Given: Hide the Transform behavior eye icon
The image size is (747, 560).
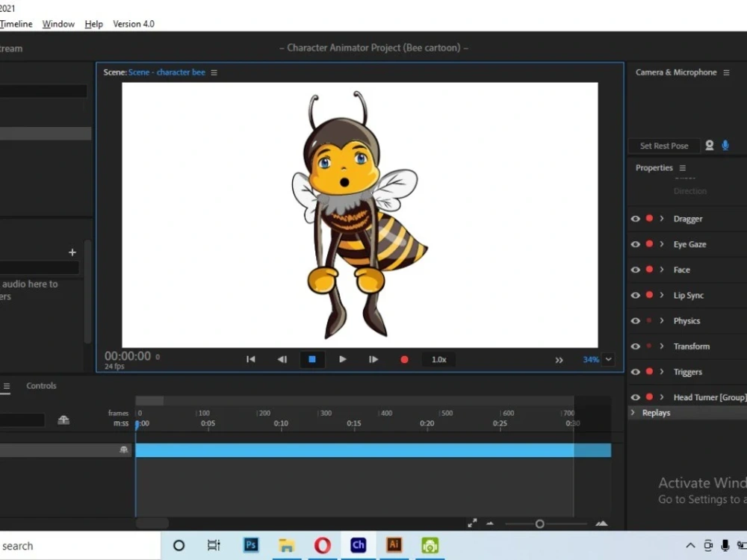Looking at the screenshot, I should (636, 346).
